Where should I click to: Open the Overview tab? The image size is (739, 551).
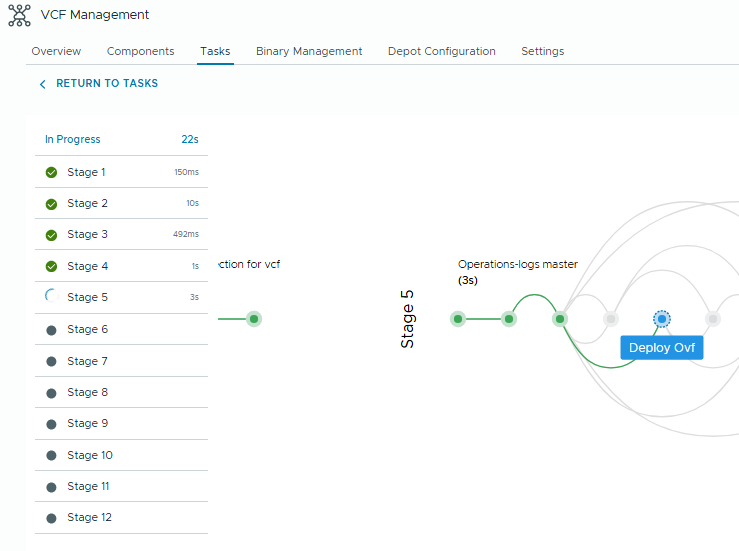point(56,51)
